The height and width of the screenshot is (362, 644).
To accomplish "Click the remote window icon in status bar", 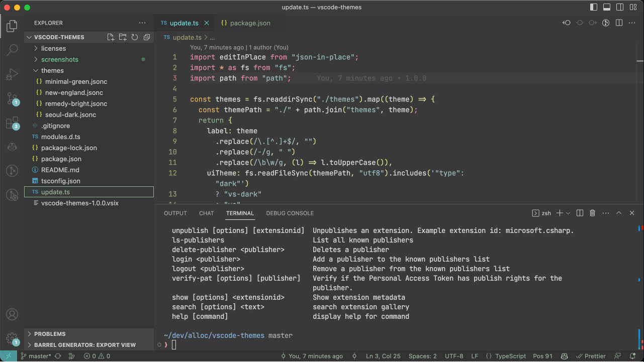I will tap(9, 356).
